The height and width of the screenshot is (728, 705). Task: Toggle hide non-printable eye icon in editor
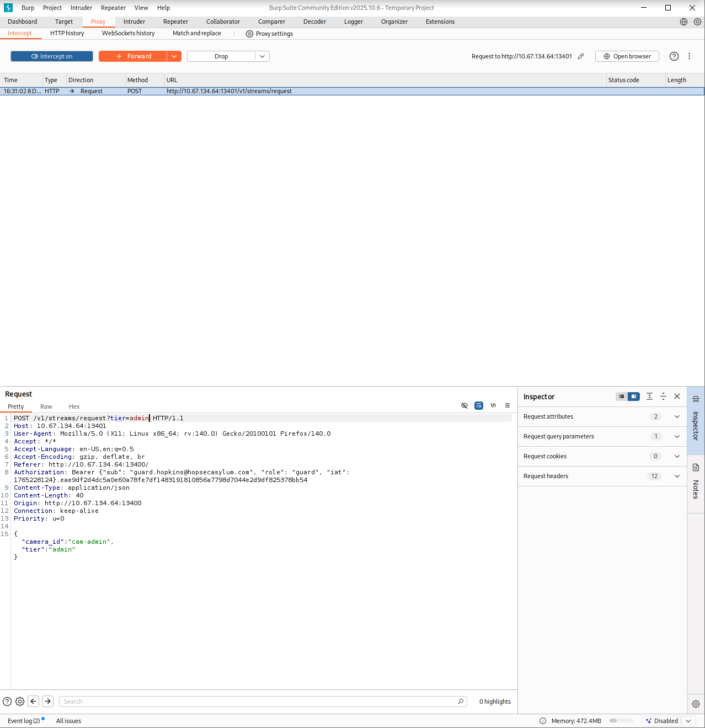pyautogui.click(x=464, y=405)
